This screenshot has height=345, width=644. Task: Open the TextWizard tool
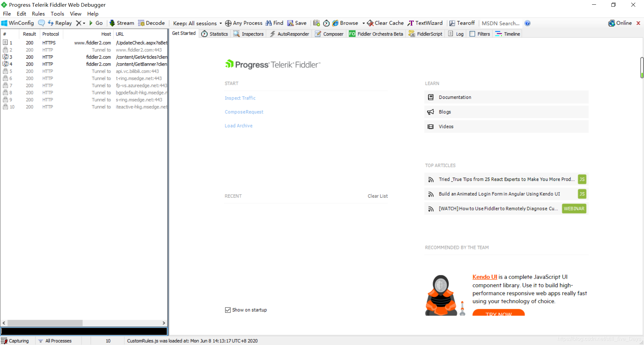(425, 23)
